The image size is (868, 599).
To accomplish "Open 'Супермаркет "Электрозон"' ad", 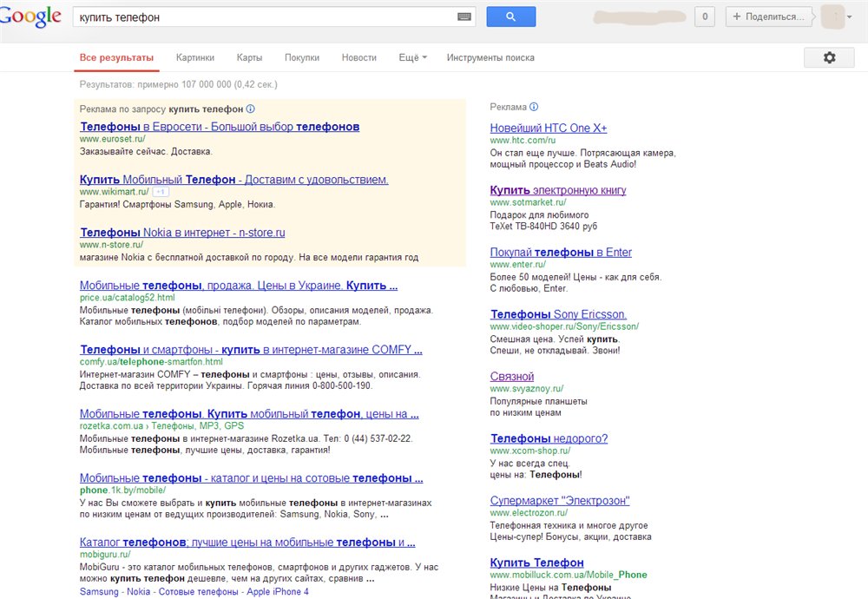I will click(x=560, y=500).
